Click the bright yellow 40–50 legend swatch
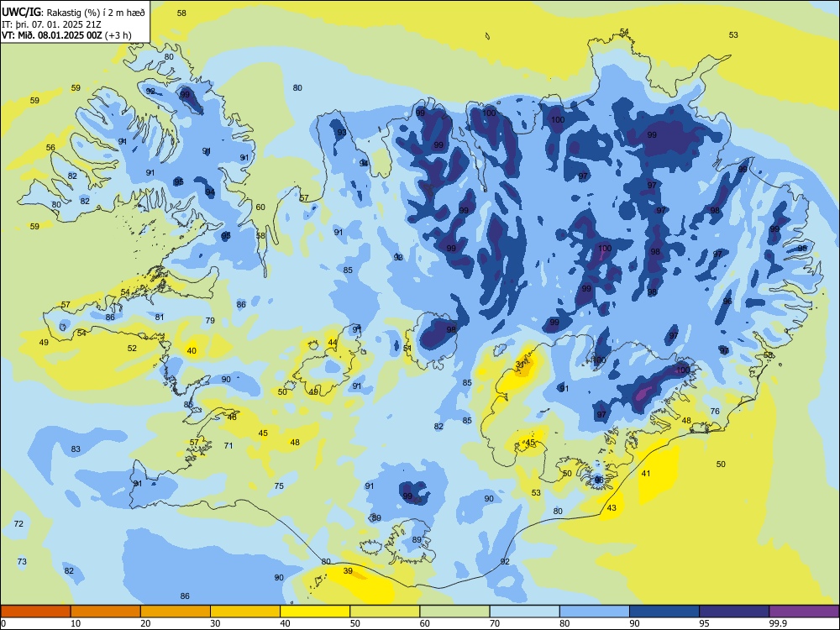840x630 pixels. pyautogui.click(x=315, y=612)
